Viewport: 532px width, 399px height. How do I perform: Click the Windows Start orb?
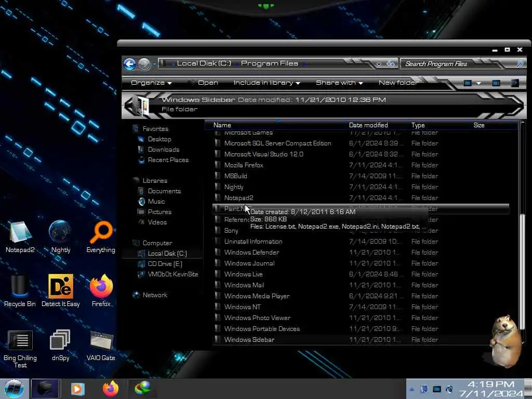14,389
